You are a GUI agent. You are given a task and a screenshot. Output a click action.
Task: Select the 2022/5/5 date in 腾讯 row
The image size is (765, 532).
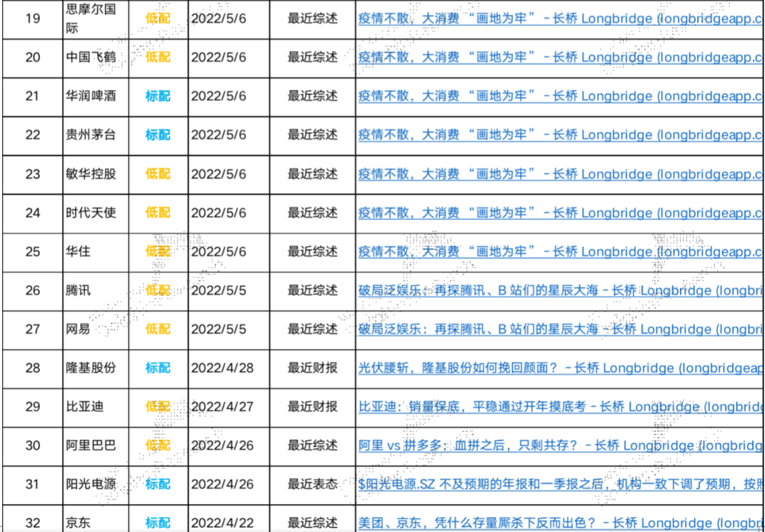219,291
